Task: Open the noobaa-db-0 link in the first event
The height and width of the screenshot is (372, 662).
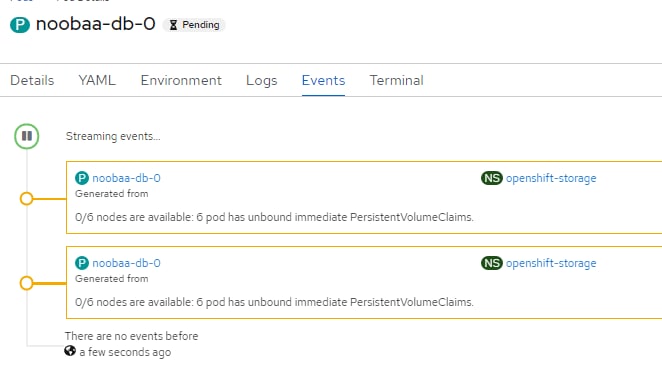Action: [x=126, y=178]
